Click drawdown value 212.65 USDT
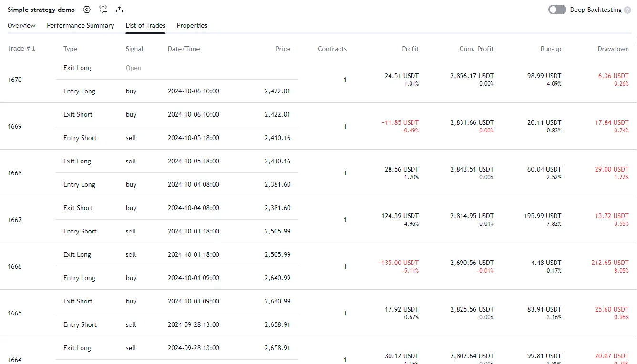The image size is (637, 364). coord(610,263)
